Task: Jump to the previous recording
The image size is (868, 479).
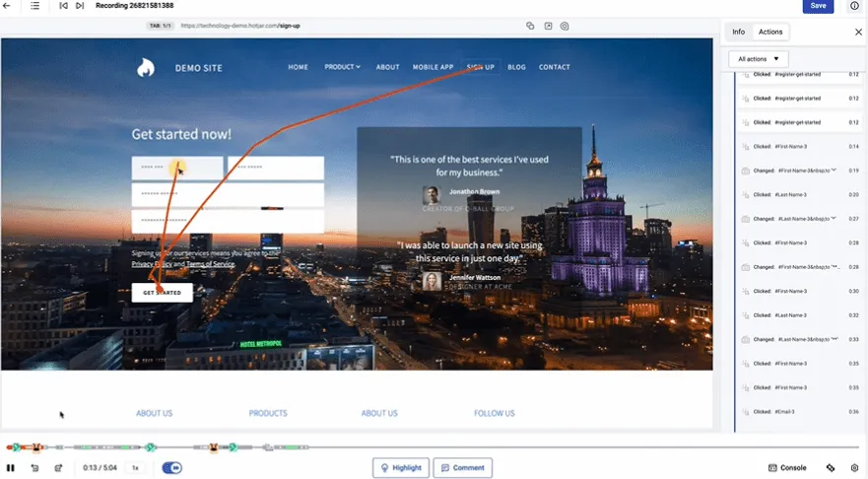Action: pyautogui.click(x=64, y=6)
